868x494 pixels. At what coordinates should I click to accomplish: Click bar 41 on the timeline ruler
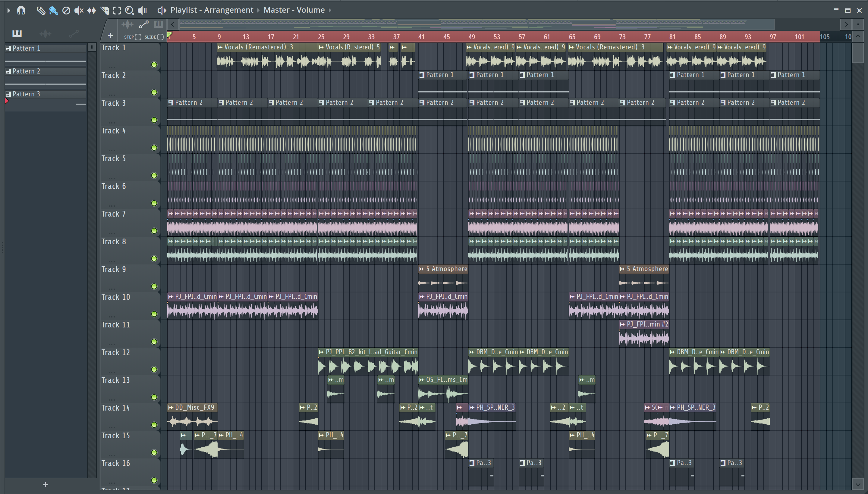point(421,37)
